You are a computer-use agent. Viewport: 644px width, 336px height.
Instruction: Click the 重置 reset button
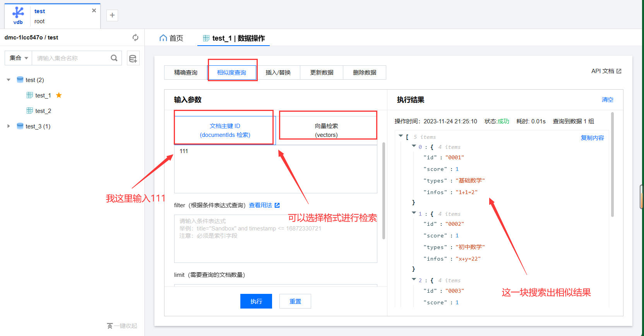click(295, 301)
